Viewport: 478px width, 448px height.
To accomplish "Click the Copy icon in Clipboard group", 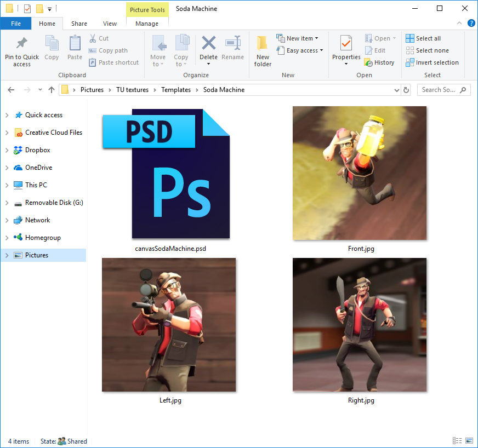I will 52,44.
